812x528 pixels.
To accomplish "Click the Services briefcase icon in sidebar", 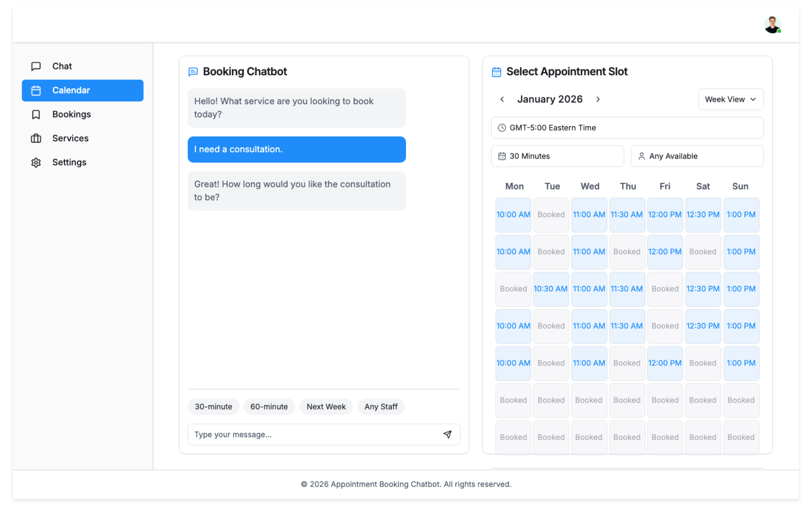I will [x=36, y=138].
